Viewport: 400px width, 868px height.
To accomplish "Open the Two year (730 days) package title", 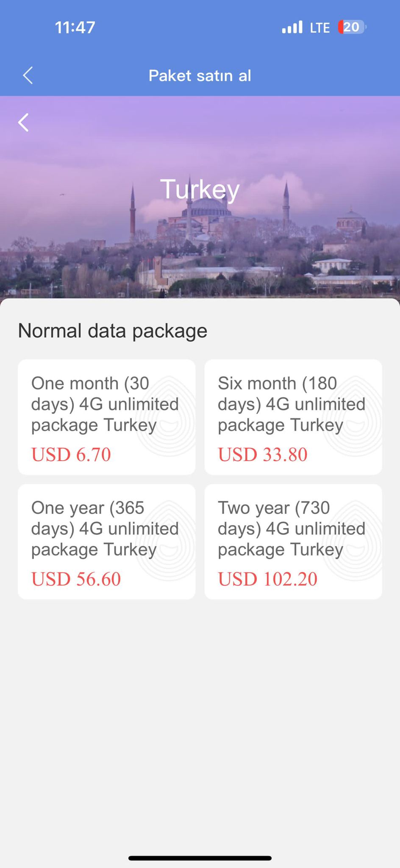I will [x=291, y=529].
